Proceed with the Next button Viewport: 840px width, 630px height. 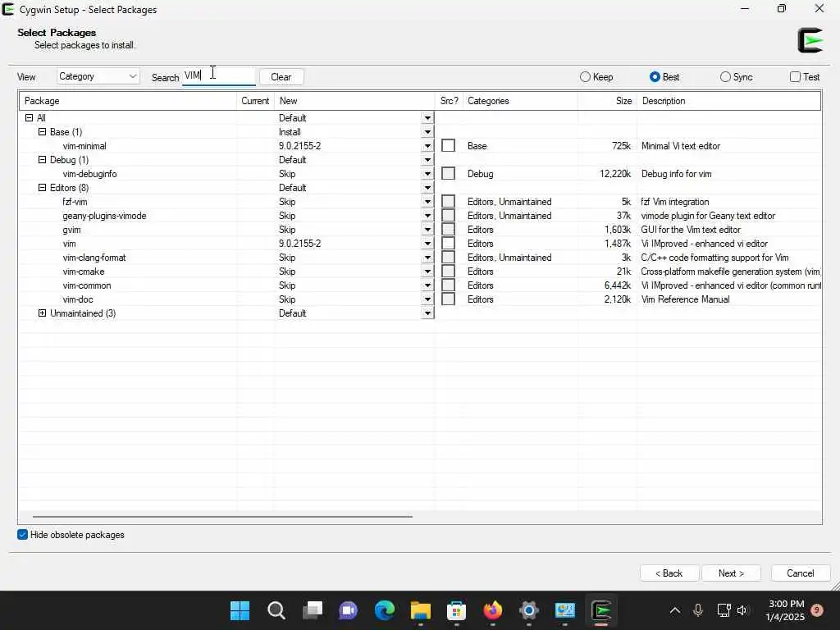click(731, 573)
